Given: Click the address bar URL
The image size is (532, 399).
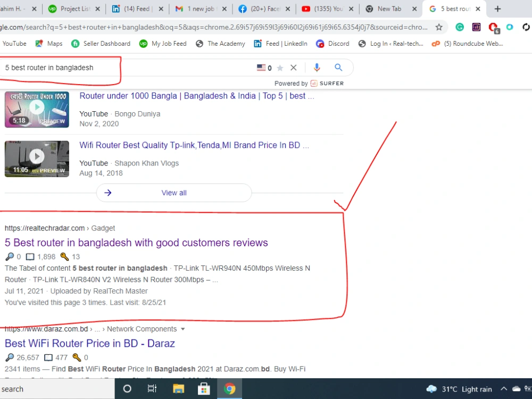Looking at the screenshot, I should (214, 27).
